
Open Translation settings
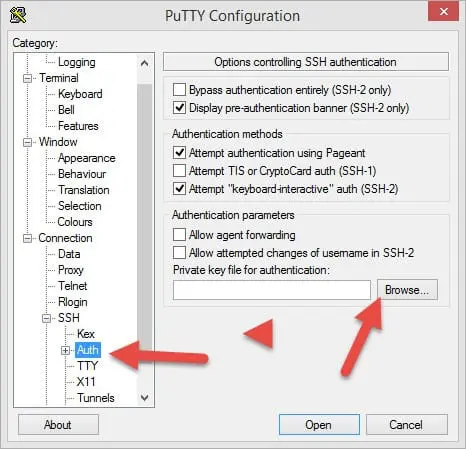click(x=84, y=190)
